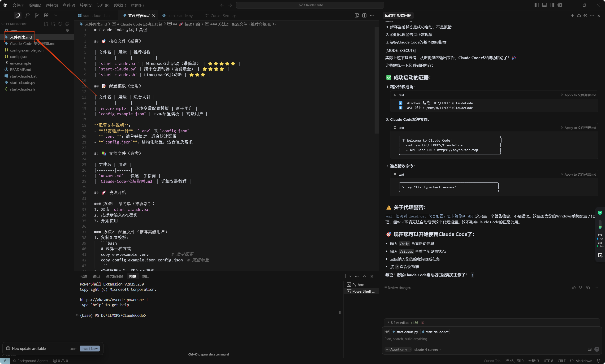This screenshot has height=364, width=605.
Task: Open the Extensions view icon
Action: click(46, 15)
